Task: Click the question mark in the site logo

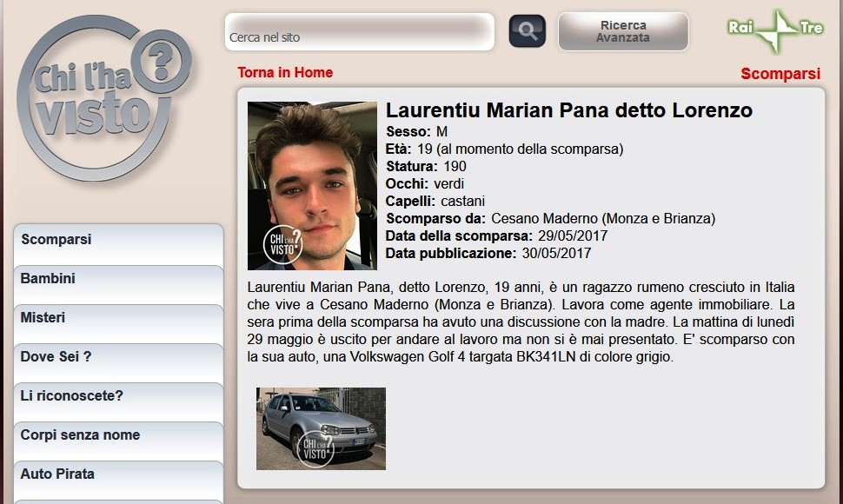Action: 161,60
